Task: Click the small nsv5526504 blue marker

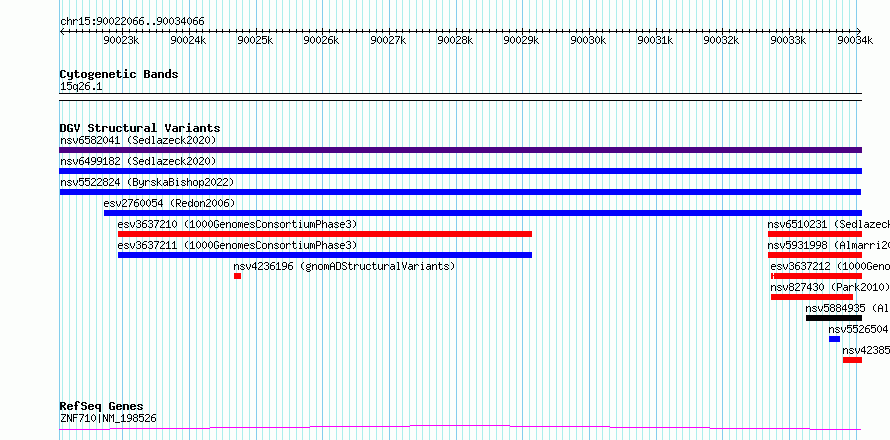Action: pyautogui.click(x=834, y=339)
